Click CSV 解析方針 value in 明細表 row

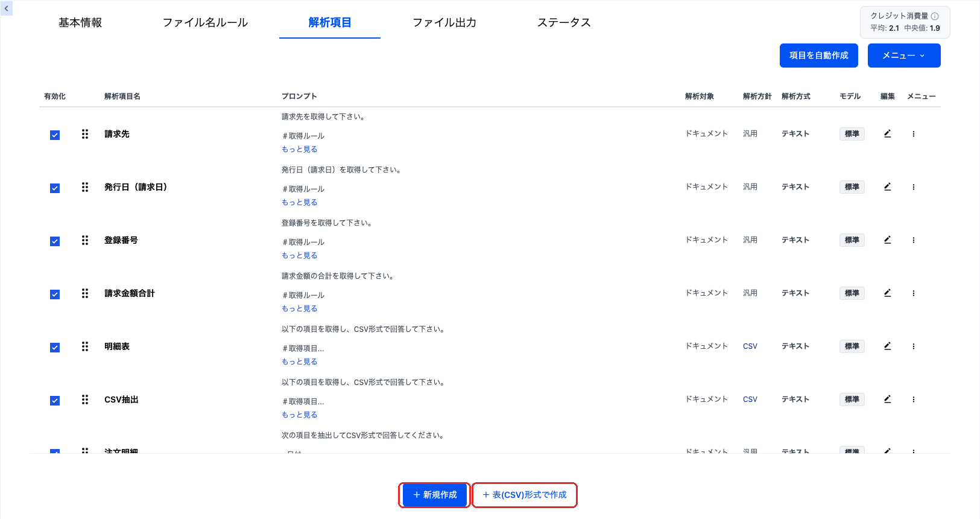pyautogui.click(x=750, y=346)
